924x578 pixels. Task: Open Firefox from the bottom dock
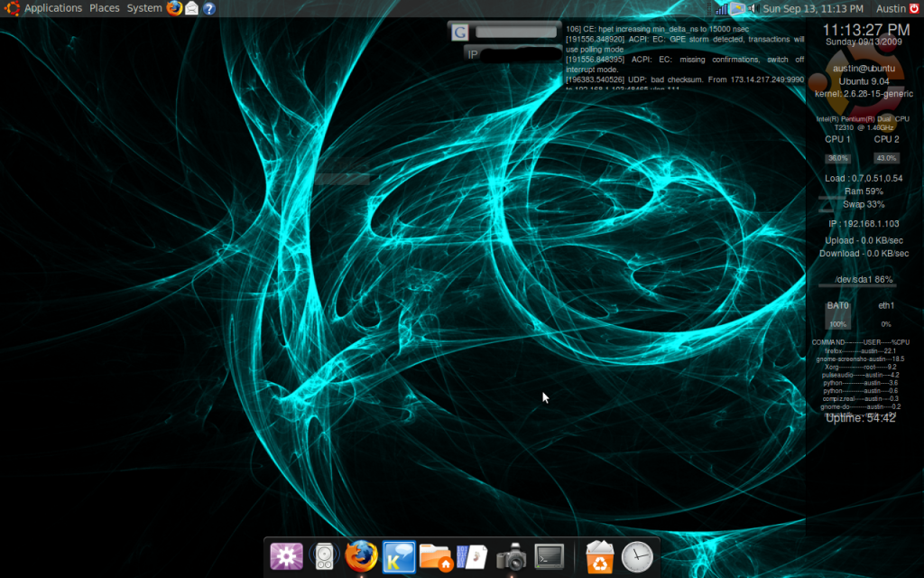tap(361, 556)
